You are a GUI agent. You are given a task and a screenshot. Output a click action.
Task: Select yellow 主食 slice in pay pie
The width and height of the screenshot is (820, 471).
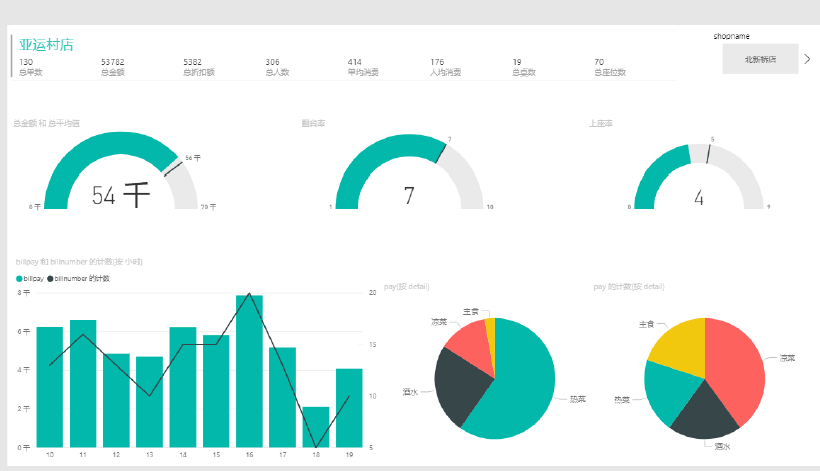tap(491, 340)
